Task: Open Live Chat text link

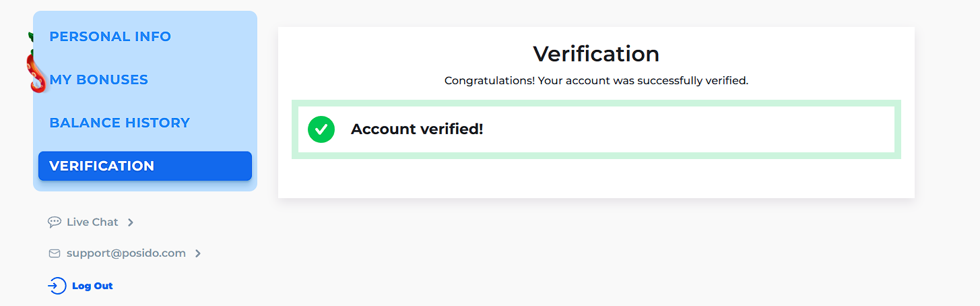Action: click(92, 222)
